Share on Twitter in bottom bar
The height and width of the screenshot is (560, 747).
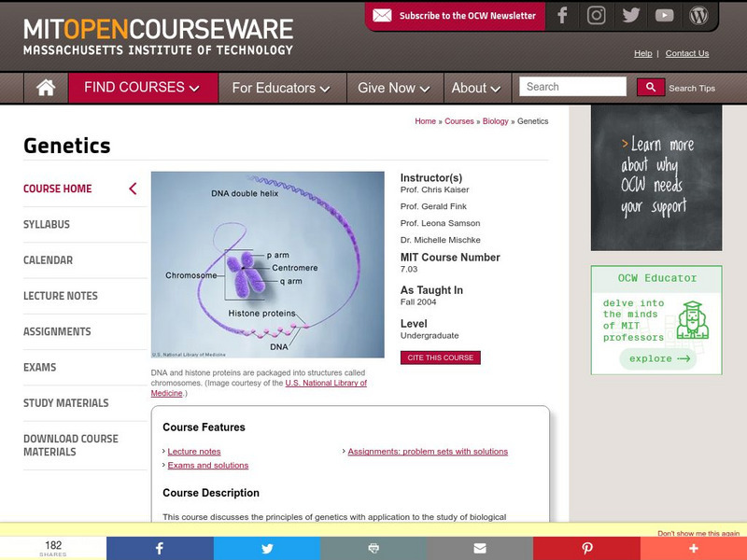coord(267,548)
